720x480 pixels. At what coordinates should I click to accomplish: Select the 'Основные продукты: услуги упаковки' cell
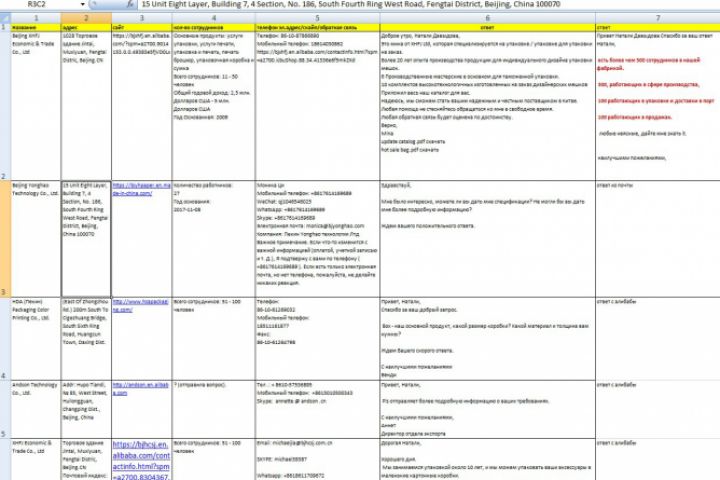pyautogui.click(x=214, y=106)
